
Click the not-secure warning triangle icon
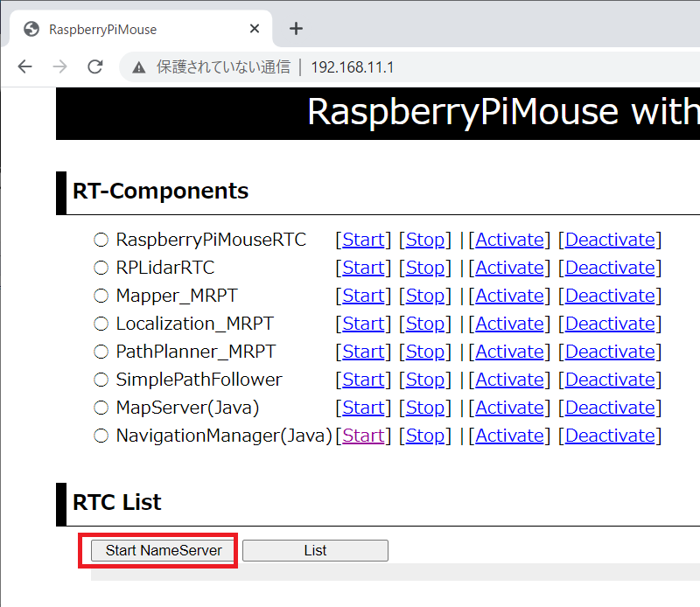coord(138,67)
